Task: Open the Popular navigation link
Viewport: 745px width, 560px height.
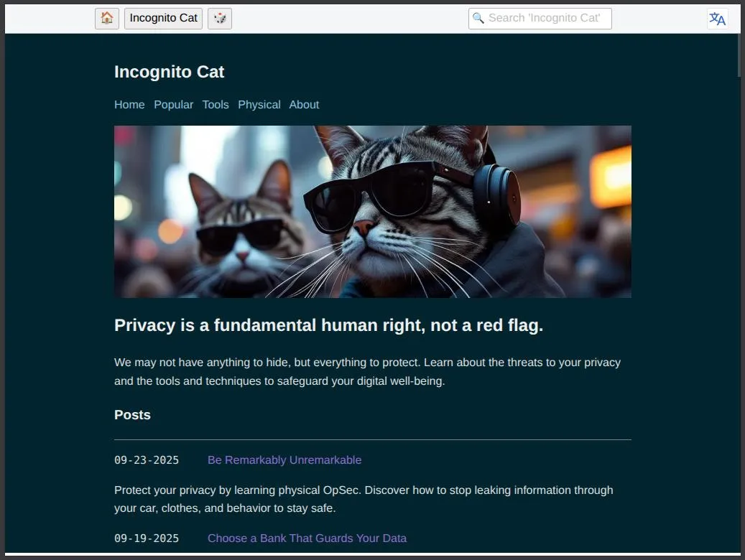Action: tap(173, 105)
